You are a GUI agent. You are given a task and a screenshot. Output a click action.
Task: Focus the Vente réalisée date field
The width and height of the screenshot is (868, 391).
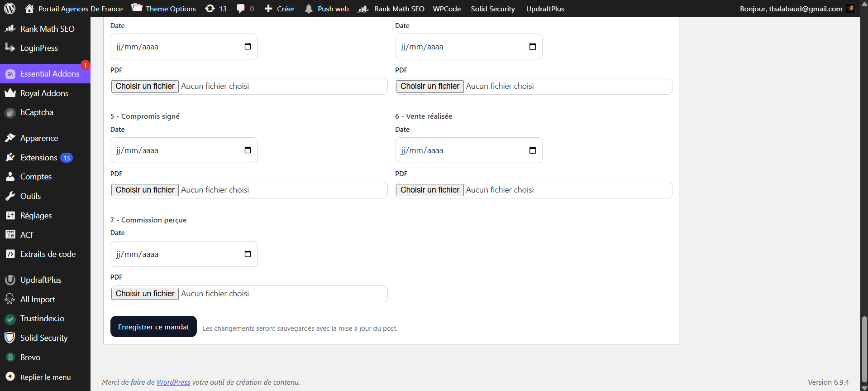tap(469, 150)
